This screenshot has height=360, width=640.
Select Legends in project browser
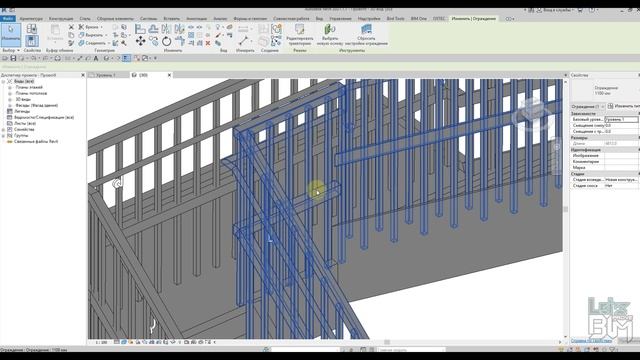pos(22,111)
